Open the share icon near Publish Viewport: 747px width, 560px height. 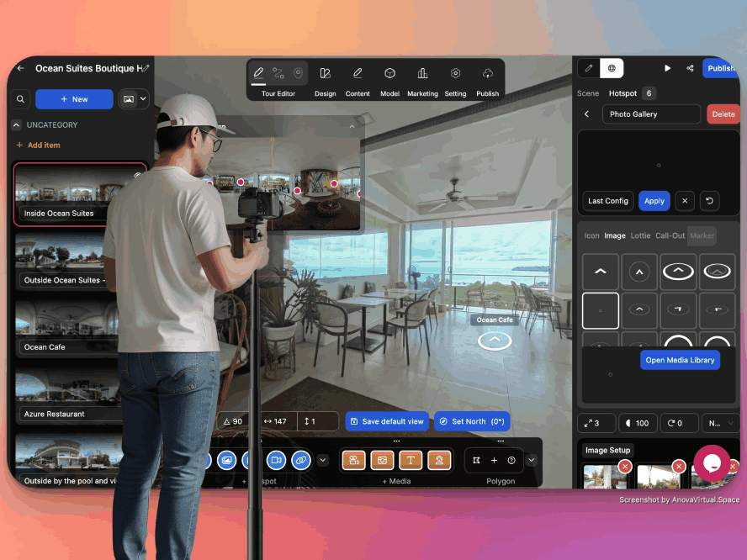690,68
